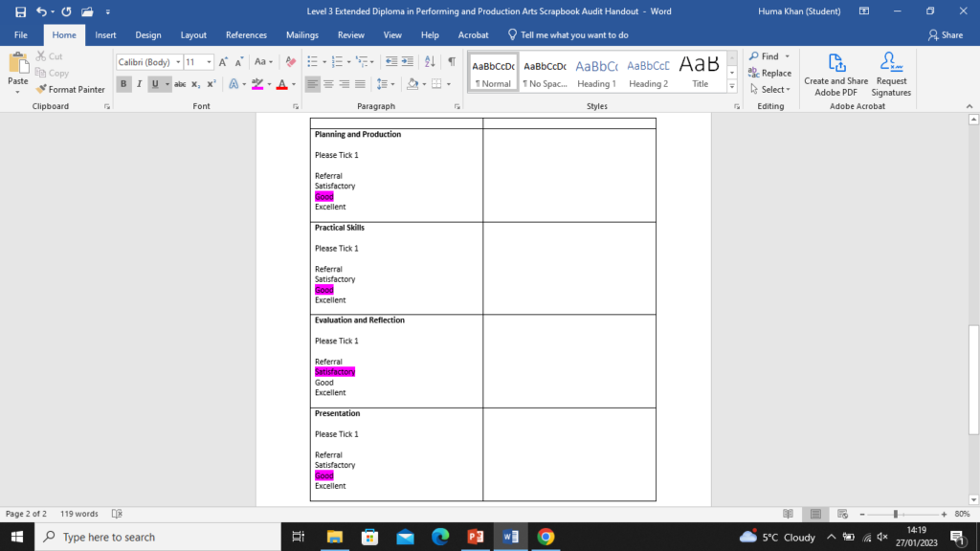
Task: Click the zoom slider in status bar
Action: point(895,514)
